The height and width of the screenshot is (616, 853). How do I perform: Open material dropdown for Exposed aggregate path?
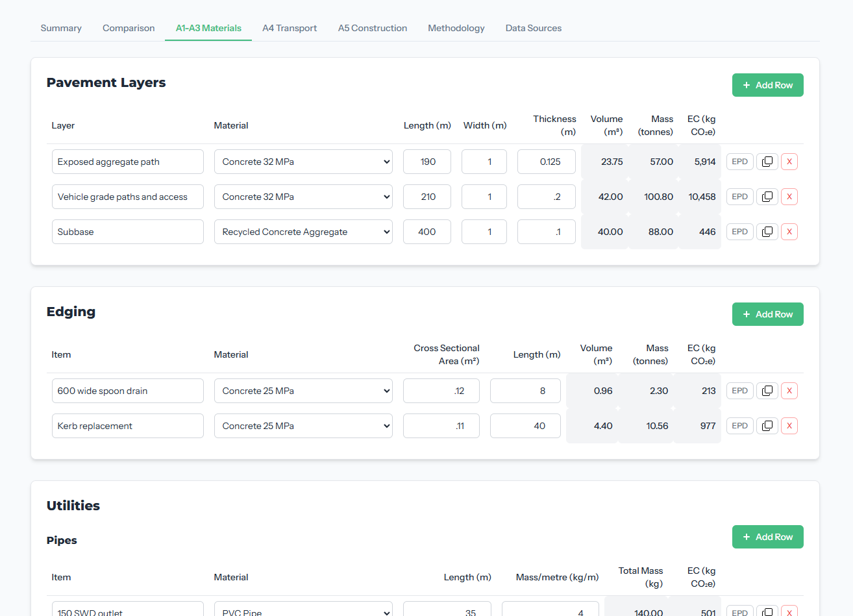303,162
